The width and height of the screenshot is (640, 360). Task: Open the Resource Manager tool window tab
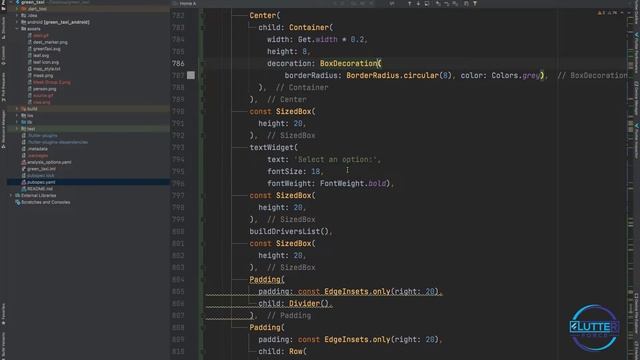pos(3,129)
